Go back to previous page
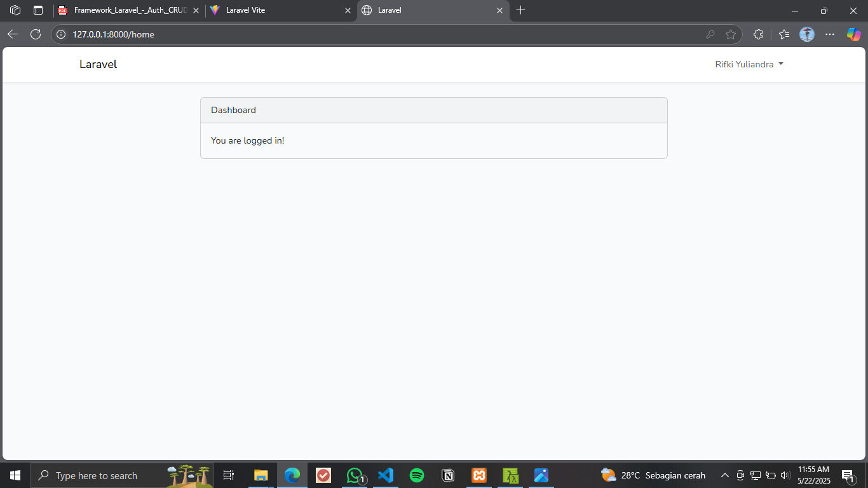This screenshot has height=488, width=868. coord(13,34)
